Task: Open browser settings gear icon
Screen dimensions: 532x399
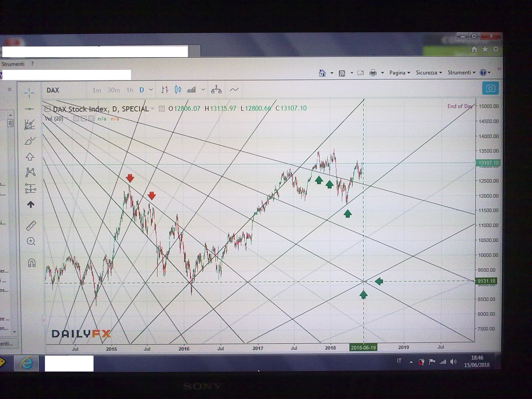Action: click(496, 49)
